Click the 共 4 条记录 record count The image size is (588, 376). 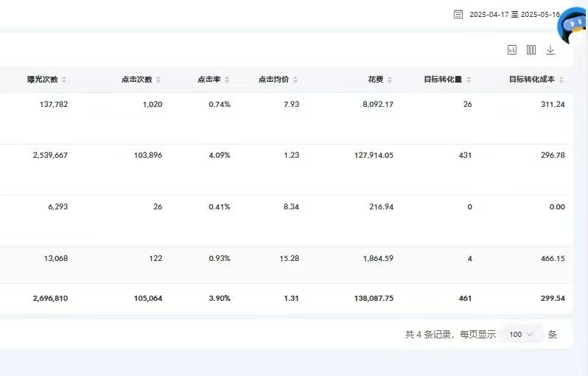coord(428,334)
